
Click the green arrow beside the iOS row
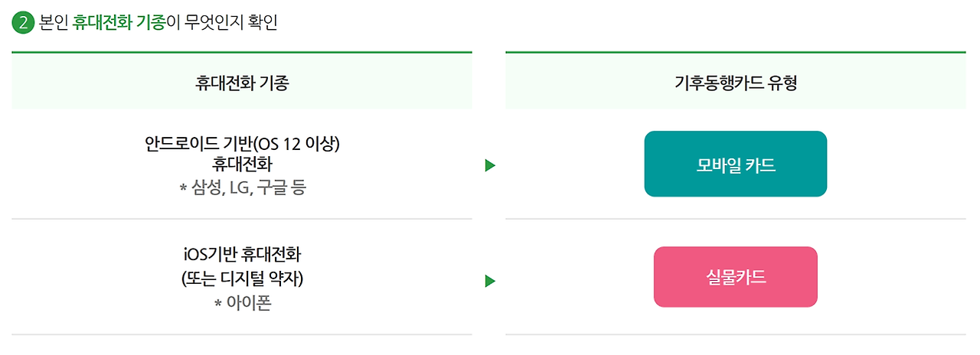click(x=490, y=282)
